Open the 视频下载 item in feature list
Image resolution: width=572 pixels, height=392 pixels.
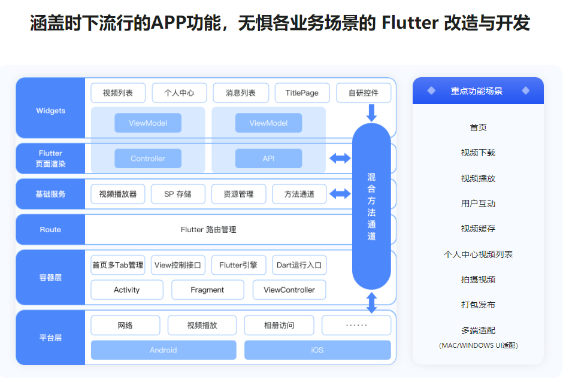478,153
